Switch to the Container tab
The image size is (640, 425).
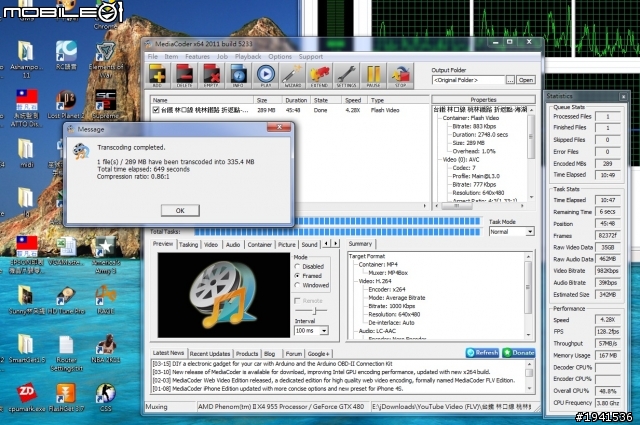260,245
